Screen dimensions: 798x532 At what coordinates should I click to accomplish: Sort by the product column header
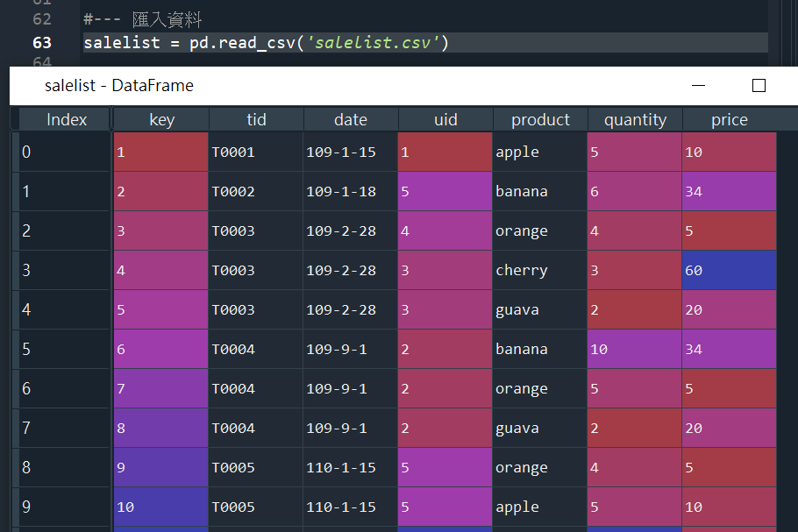(539, 119)
